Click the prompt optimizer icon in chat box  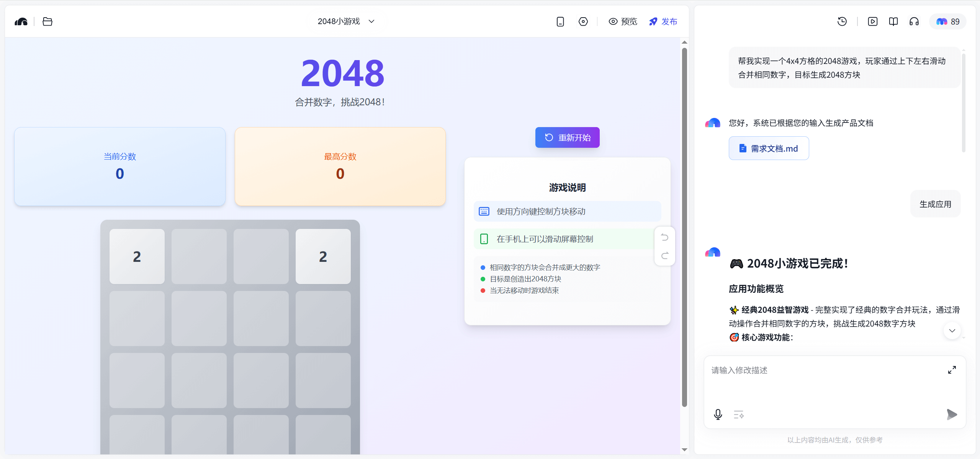[739, 415]
